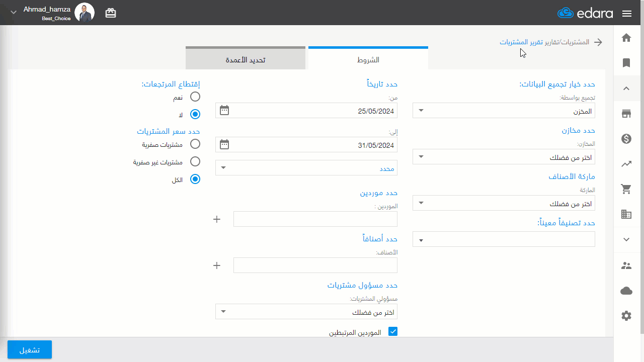
Task: Open مسؤولي المشتريات dropdown
Action: tap(306, 312)
